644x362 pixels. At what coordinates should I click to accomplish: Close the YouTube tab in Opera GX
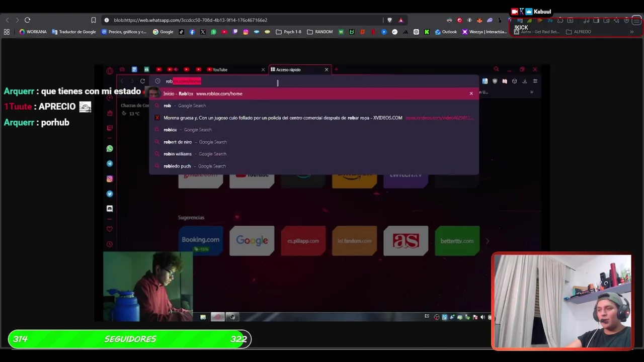[263, 69]
